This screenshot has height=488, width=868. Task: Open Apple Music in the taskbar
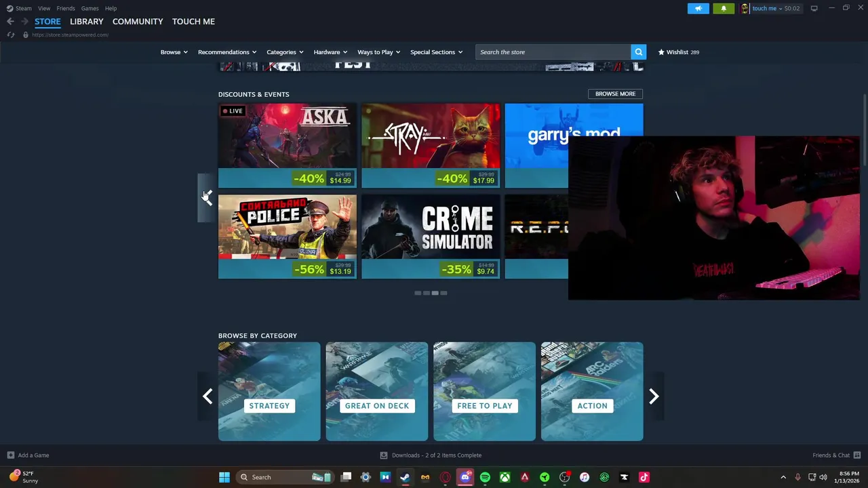click(x=584, y=477)
